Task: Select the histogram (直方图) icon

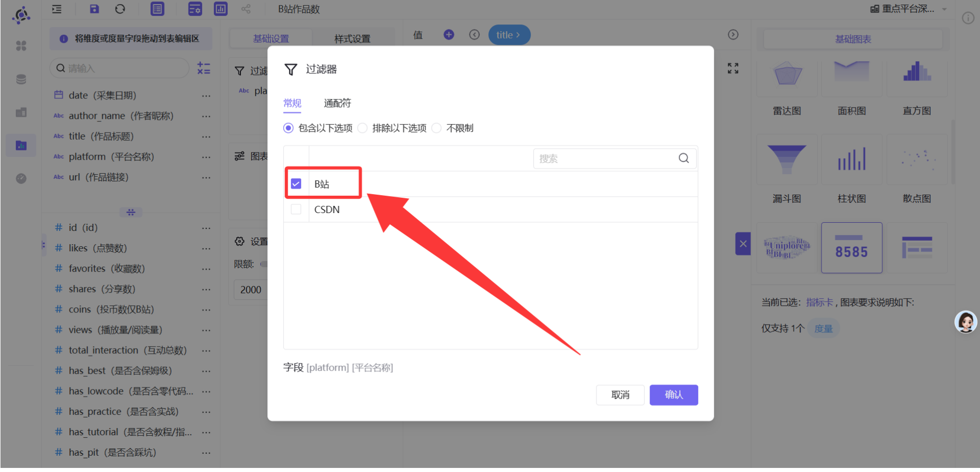Action: (917, 71)
